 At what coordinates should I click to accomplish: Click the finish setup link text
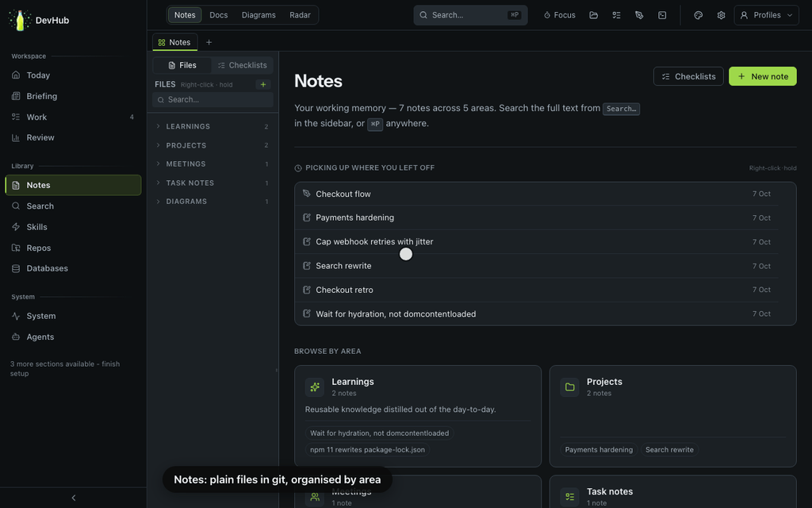65,368
